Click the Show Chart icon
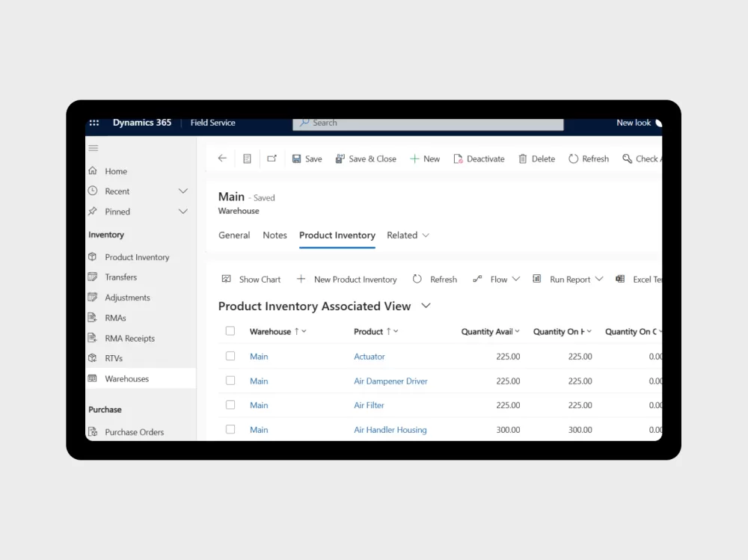The height and width of the screenshot is (560, 748). pos(226,279)
